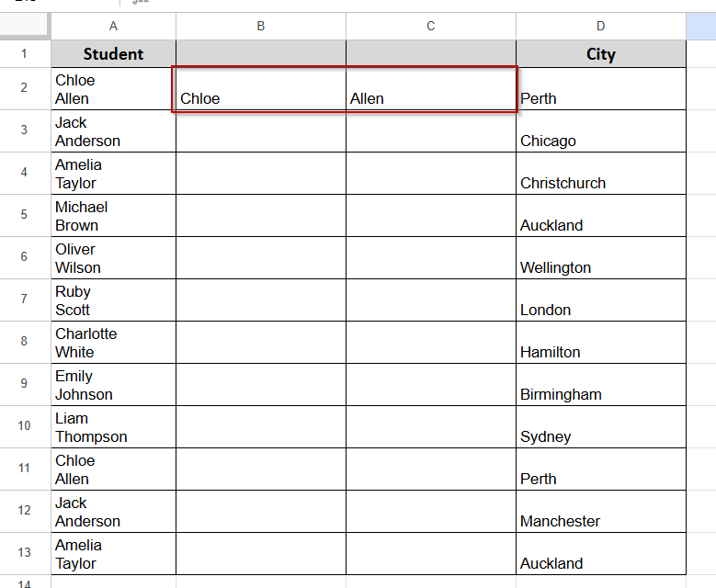Click the Birmingham cell
Screen dimensions: 716x588
click(x=601, y=385)
